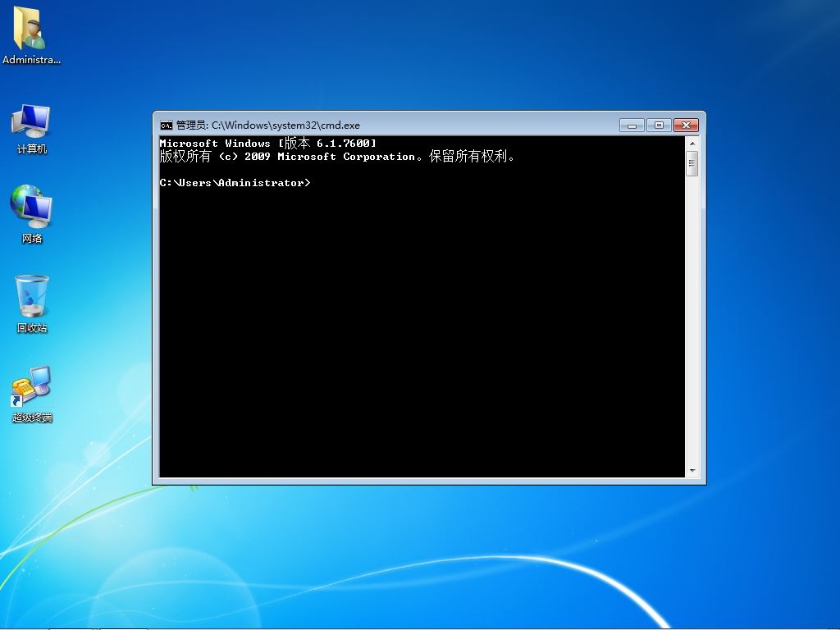This screenshot has height=630, width=840.
Task: Maximize the cmd.exe window
Action: pyautogui.click(x=659, y=126)
